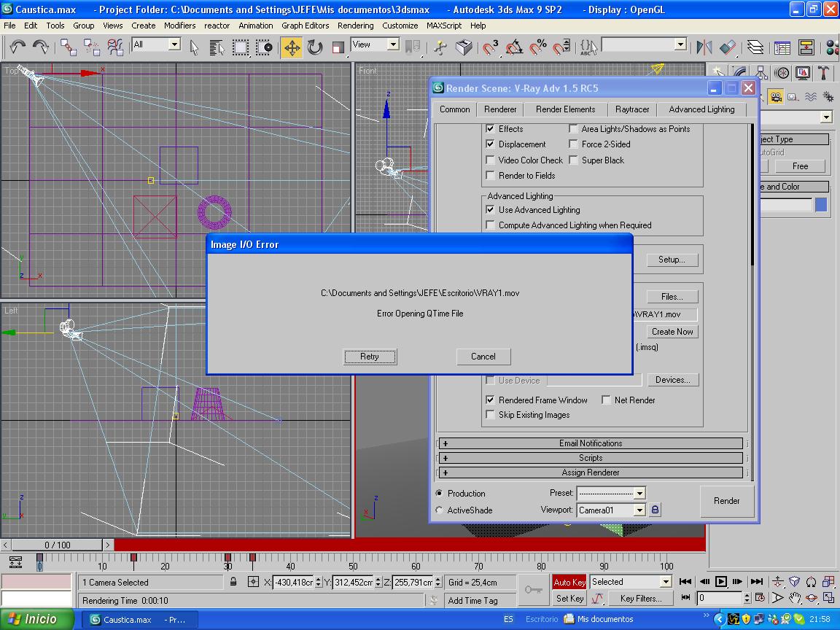Enable Video Color Check
840x630 pixels.
pos(490,160)
